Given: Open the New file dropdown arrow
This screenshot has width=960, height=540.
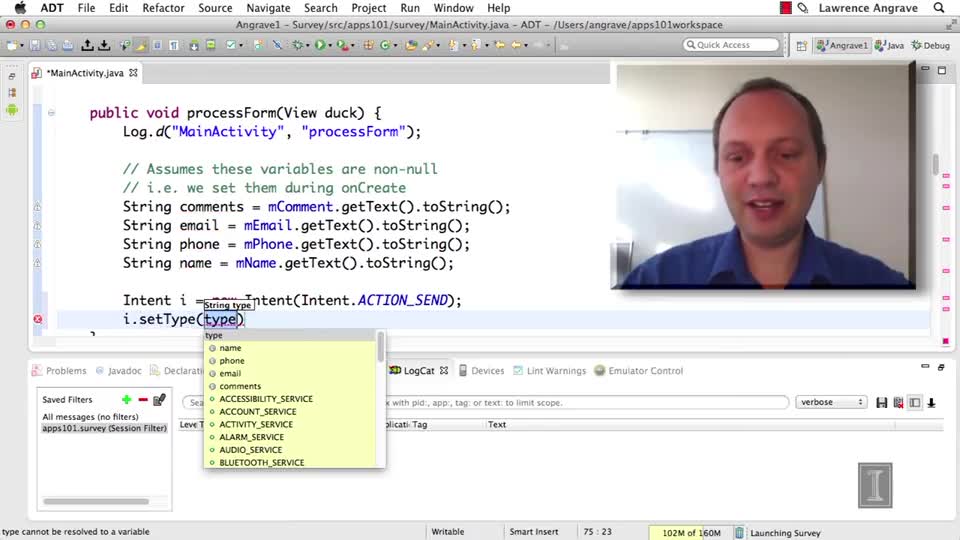Looking at the screenshot, I should pyautogui.click(x=22, y=46).
